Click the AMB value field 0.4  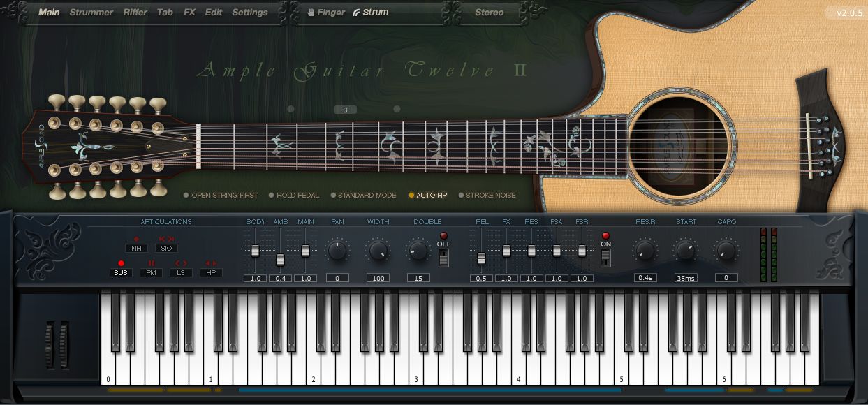pos(280,278)
